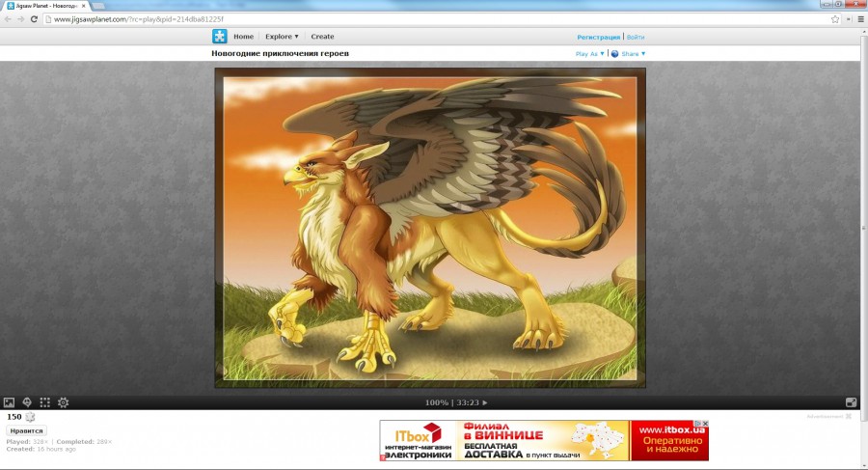The width and height of the screenshot is (868, 470).
Task: Click the puzzle title Новогодние приключения героев
Action: click(280, 54)
